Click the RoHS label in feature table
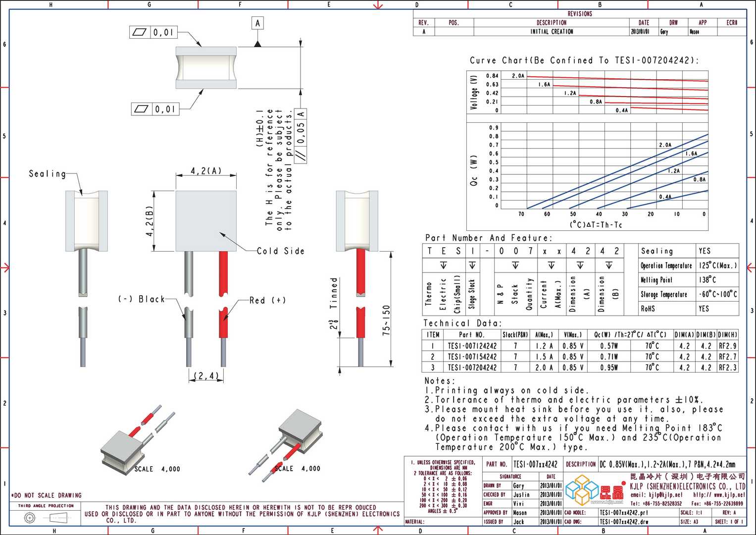756x535 pixels. click(x=648, y=309)
